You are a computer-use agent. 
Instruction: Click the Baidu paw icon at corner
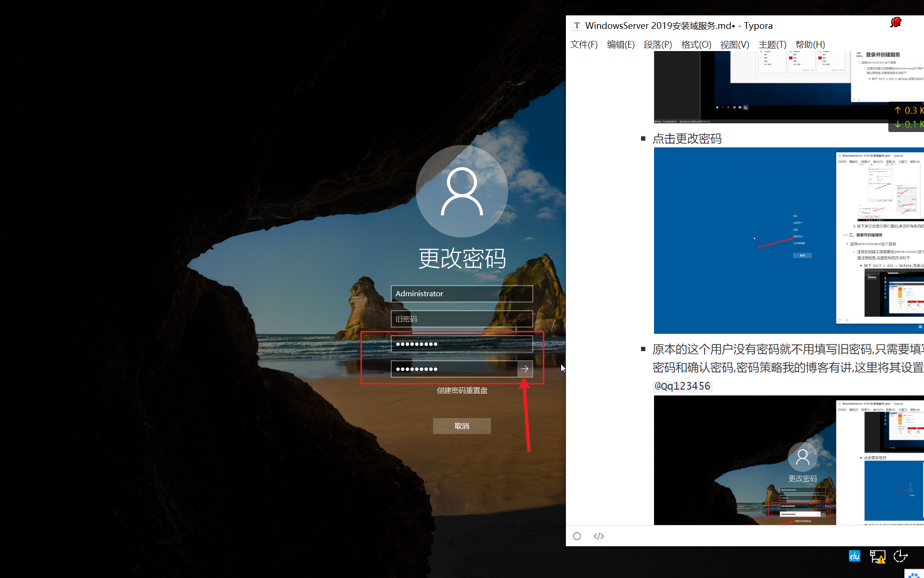tap(913, 574)
